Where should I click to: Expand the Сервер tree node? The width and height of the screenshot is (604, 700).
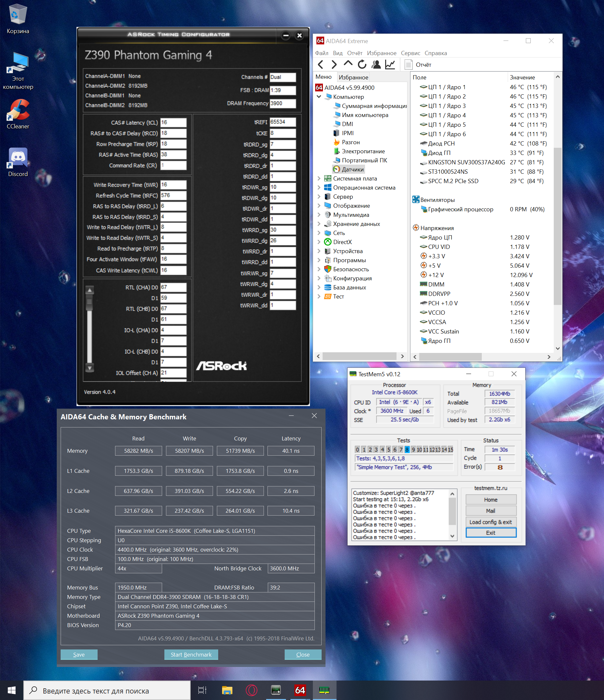point(319,197)
